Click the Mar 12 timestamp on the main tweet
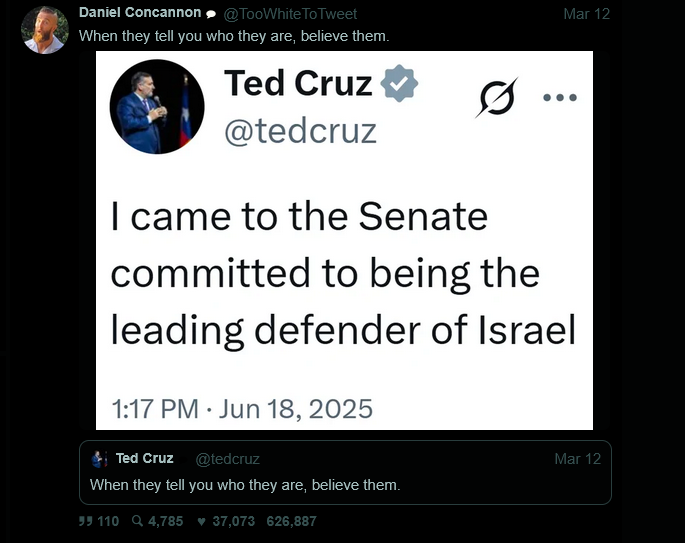 point(586,14)
